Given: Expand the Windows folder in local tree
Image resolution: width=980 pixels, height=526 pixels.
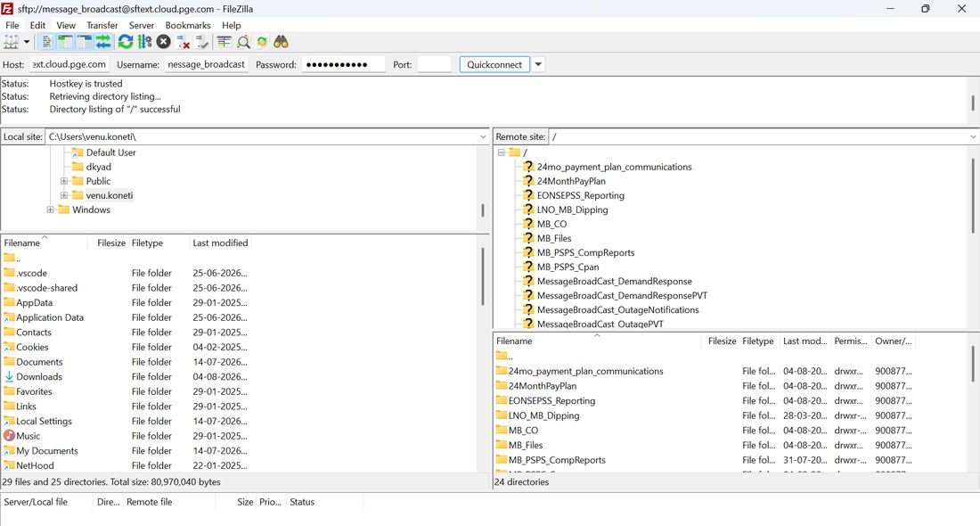Looking at the screenshot, I should click(x=50, y=210).
